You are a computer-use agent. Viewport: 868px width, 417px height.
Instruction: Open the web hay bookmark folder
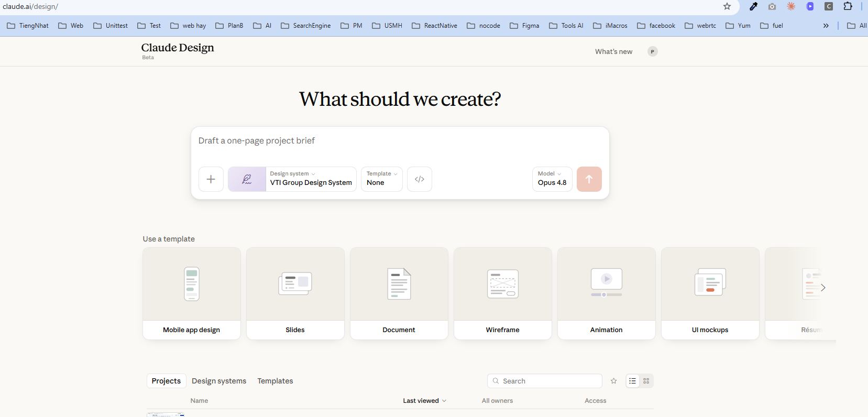tap(188, 26)
